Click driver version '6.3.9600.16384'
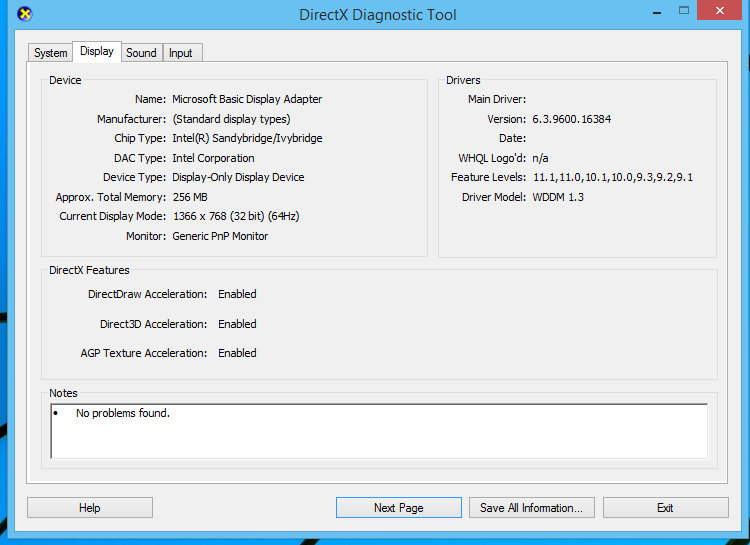 pos(572,119)
